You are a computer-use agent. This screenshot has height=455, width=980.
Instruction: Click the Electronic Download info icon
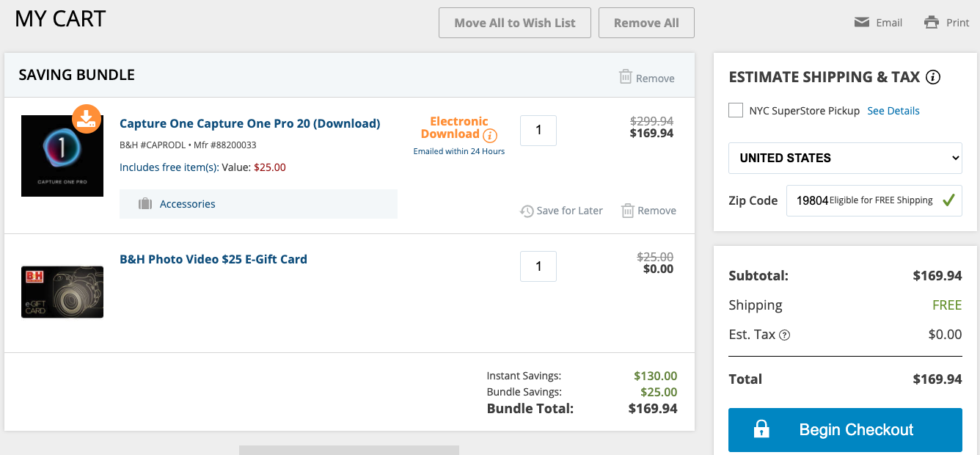tap(490, 136)
